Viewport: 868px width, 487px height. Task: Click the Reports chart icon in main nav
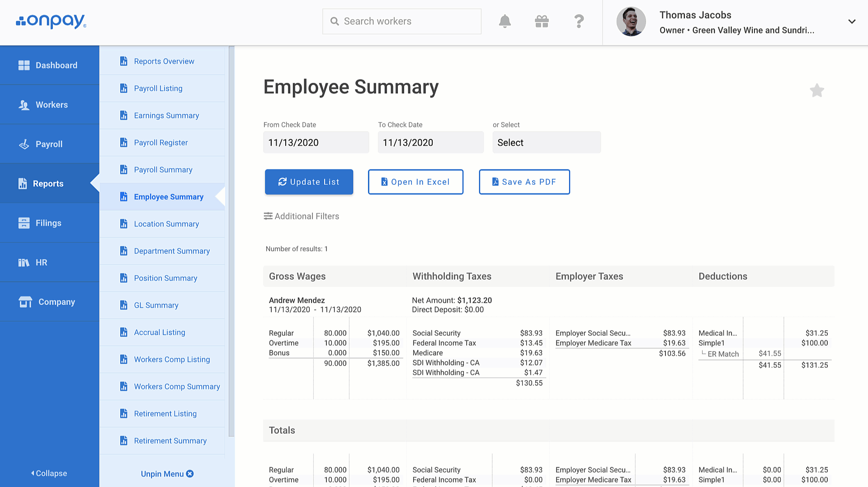tap(23, 183)
